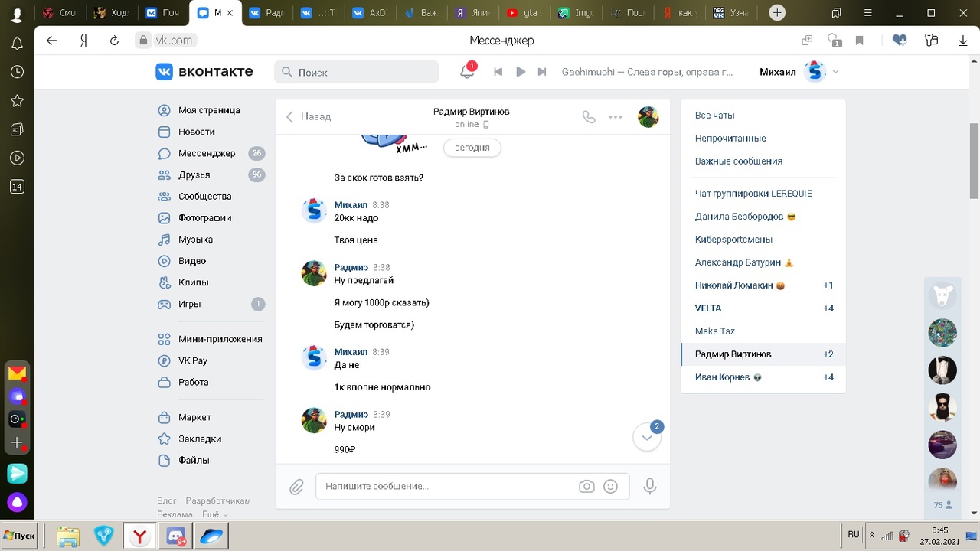Screen dimensions: 980x551
Task: Skip to next track in header player
Action: coord(542,72)
